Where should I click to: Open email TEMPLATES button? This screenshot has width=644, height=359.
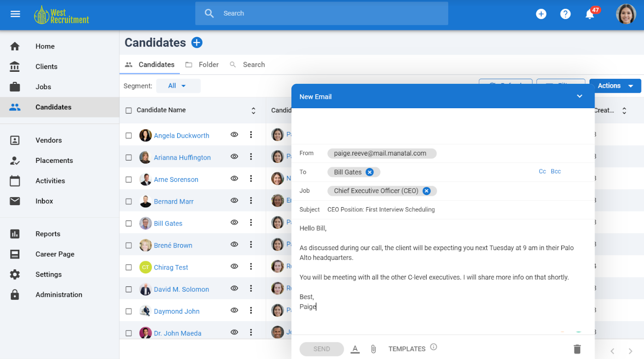[x=407, y=349]
